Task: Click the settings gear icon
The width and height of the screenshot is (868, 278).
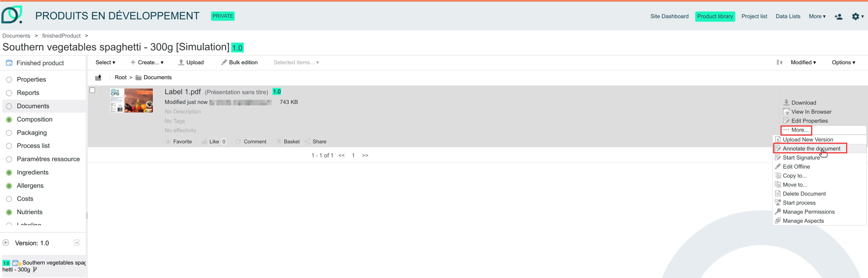Action: 855,16
